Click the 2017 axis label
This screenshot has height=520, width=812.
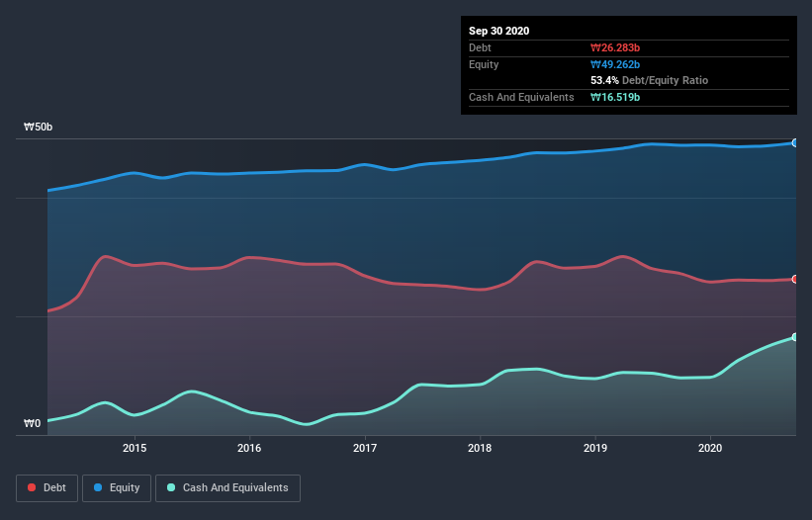tap(365, 448)
